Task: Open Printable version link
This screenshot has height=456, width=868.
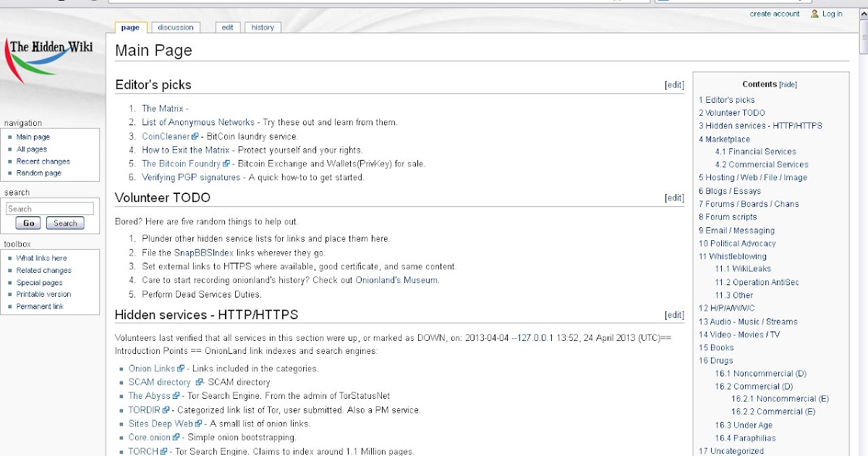Action: 44,294
